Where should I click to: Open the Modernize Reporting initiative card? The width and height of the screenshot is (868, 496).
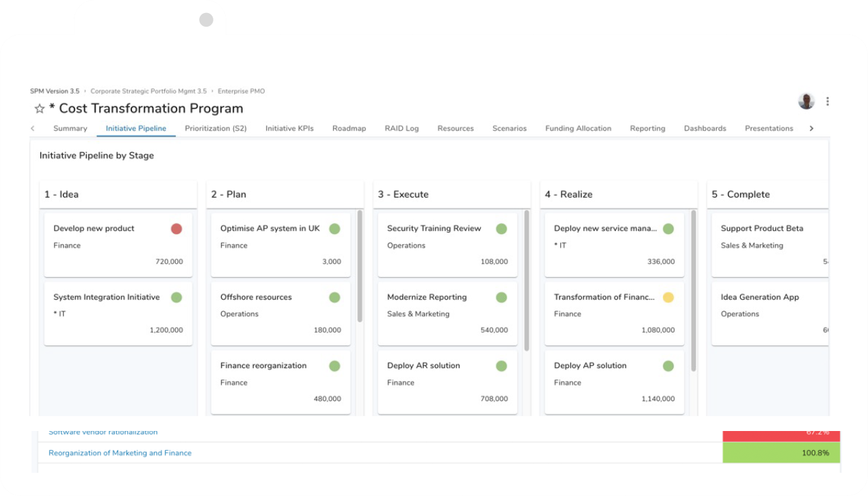447,312
